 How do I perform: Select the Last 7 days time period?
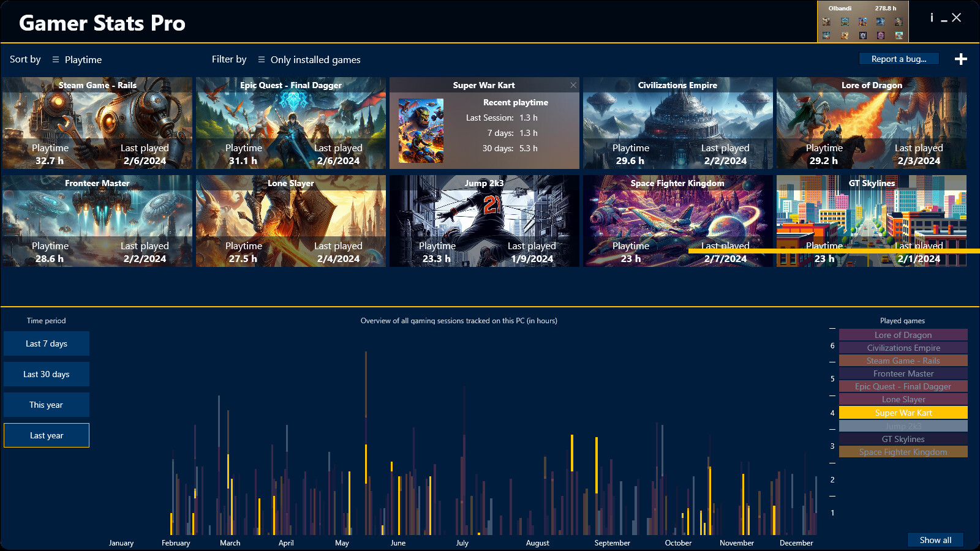coord(46,343)
